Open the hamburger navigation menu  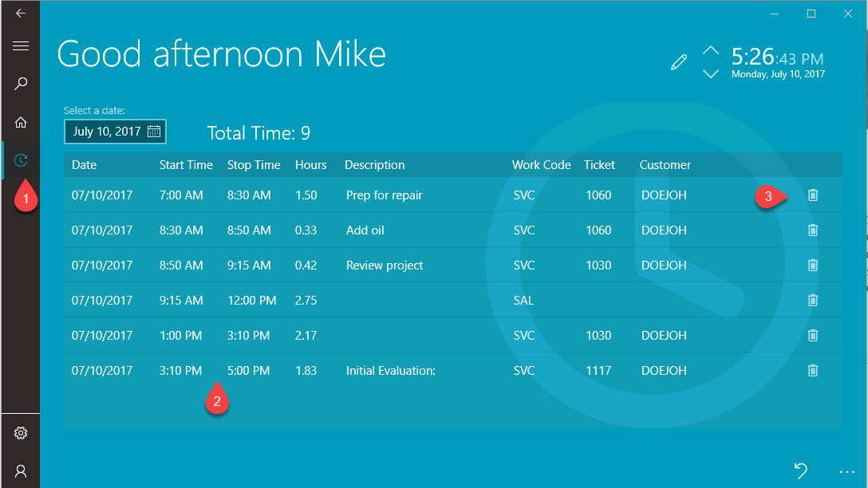[21, 46]
